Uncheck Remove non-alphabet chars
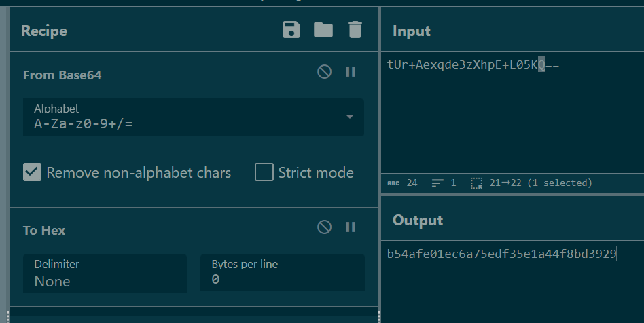 pos(32,172)
